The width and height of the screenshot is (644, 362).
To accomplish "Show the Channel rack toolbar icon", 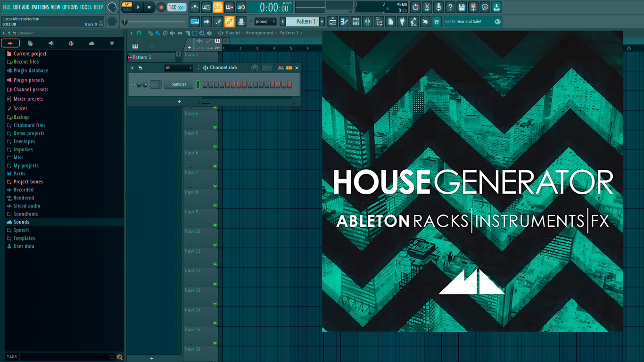I will 356,21.
